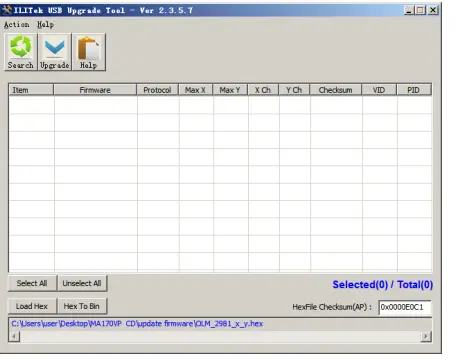457x361 pixels.
Task: Click the Item column header
Action: tap(31, 90)
